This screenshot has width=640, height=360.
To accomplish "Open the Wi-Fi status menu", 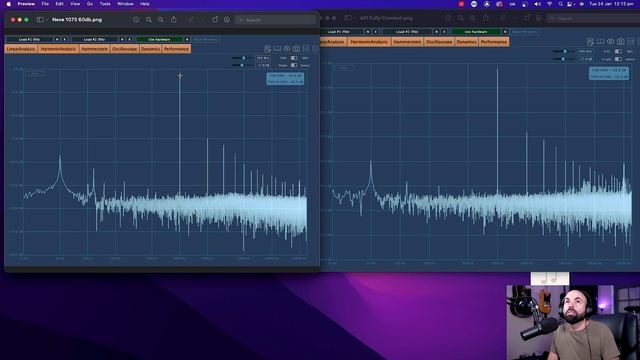I will 549,4.
